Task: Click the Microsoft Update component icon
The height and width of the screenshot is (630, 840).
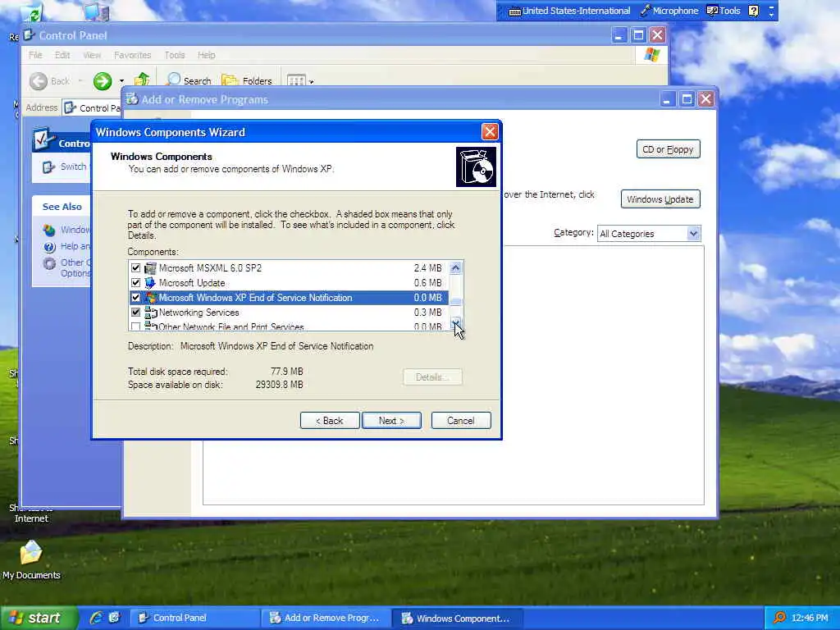Action: (x=151, y=283)
